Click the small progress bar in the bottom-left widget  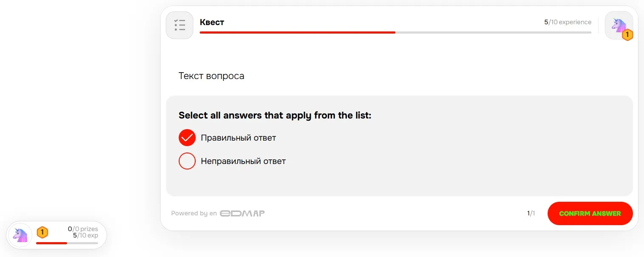(67, 243)
